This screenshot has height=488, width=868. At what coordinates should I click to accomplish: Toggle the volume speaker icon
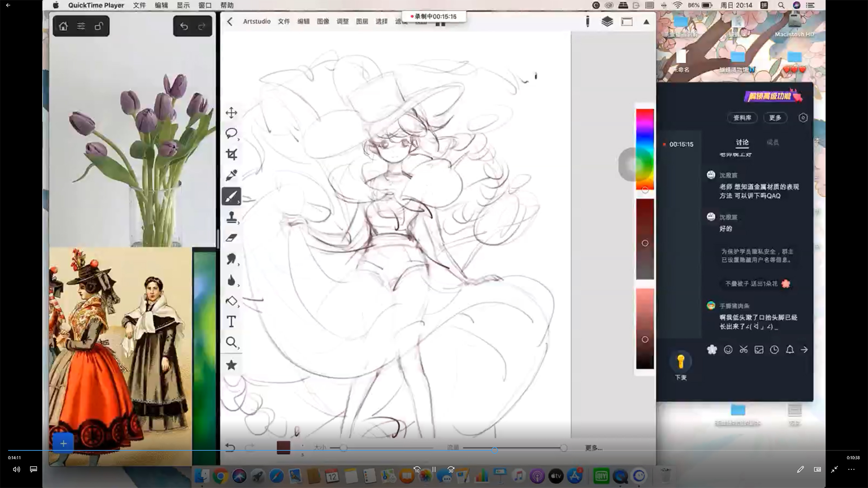pyautogui.click(x=16, y=469)
